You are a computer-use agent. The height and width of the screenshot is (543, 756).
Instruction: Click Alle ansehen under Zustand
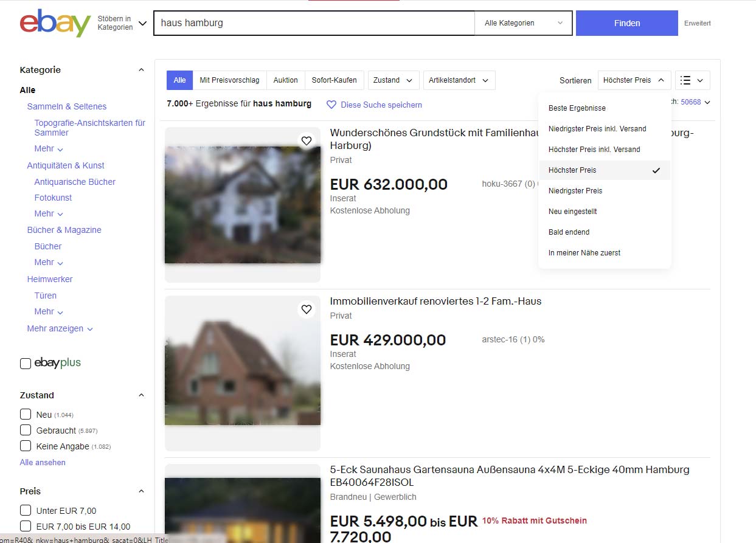43,462
